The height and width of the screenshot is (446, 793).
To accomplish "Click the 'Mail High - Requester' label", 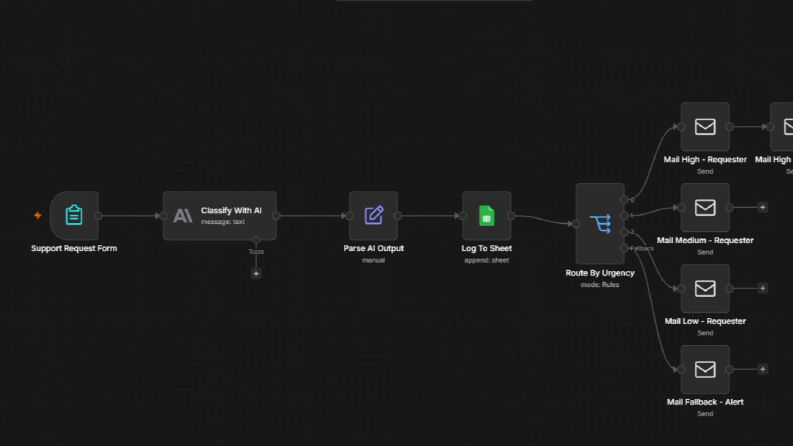I will point(705,159).
